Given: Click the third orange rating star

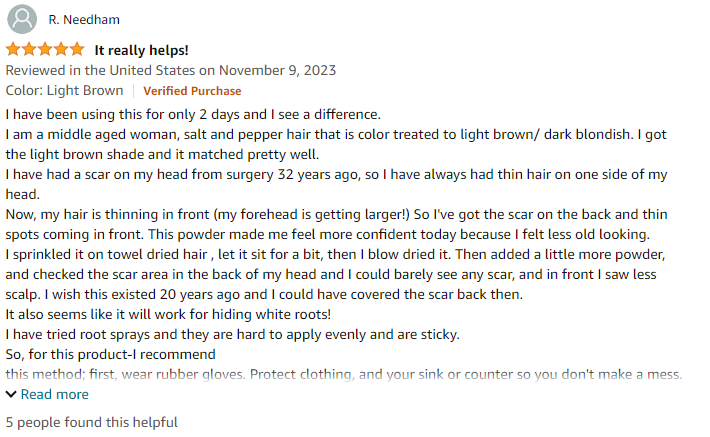Looking at the screenshot, I should point(45,49).
